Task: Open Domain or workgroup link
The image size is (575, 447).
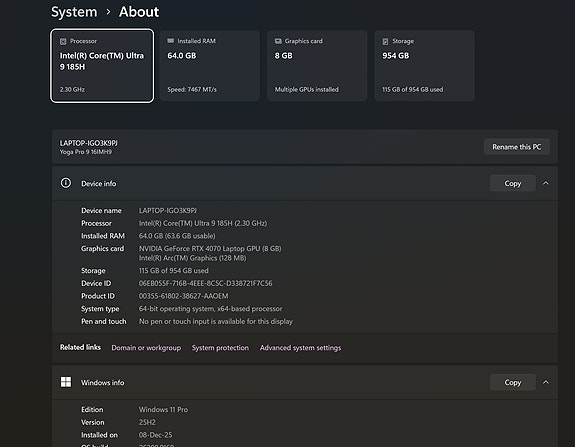Action: pyautogui.click(x=146, y=348)
